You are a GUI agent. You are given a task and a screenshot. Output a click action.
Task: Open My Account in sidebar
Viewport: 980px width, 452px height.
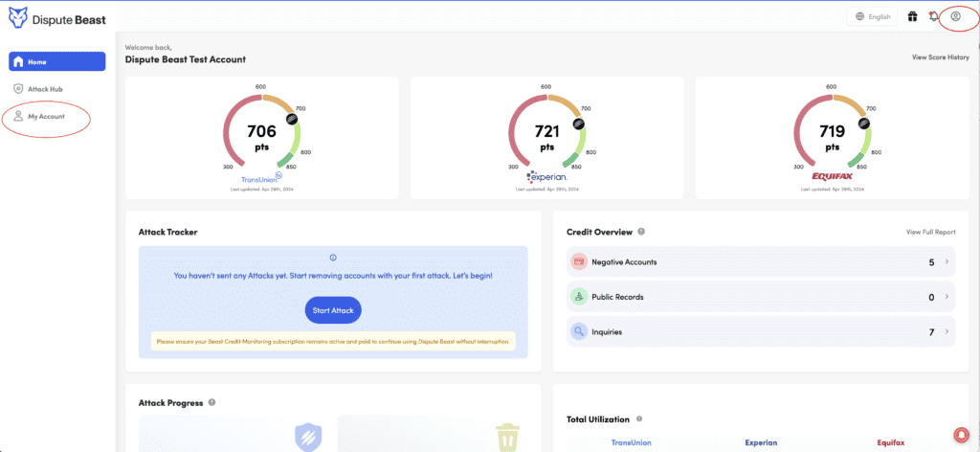coord(46,116)
